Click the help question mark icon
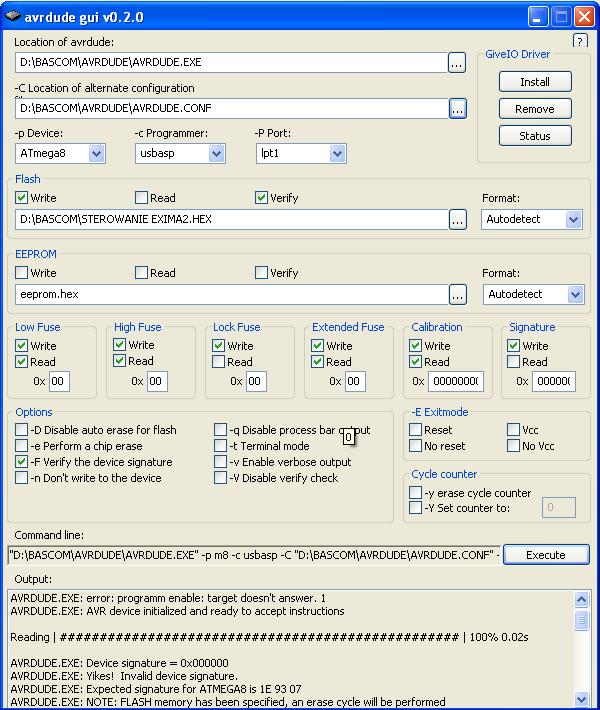 pos(580,41)
